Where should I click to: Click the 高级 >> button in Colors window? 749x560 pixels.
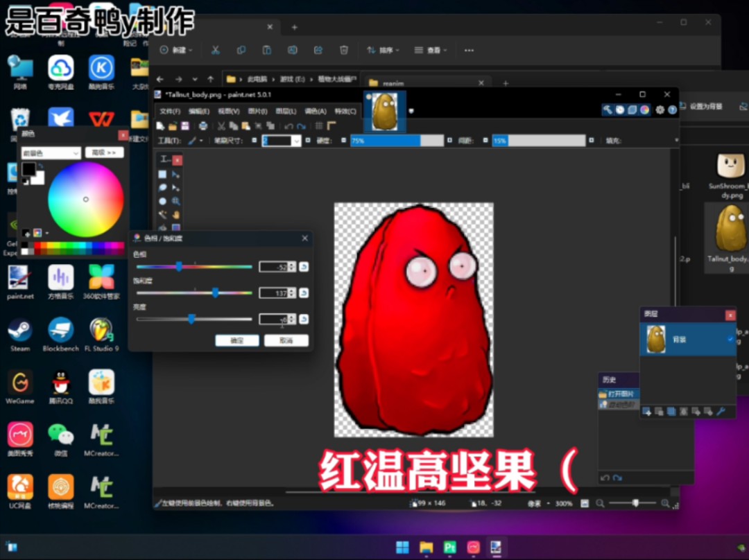click(104, 152)
